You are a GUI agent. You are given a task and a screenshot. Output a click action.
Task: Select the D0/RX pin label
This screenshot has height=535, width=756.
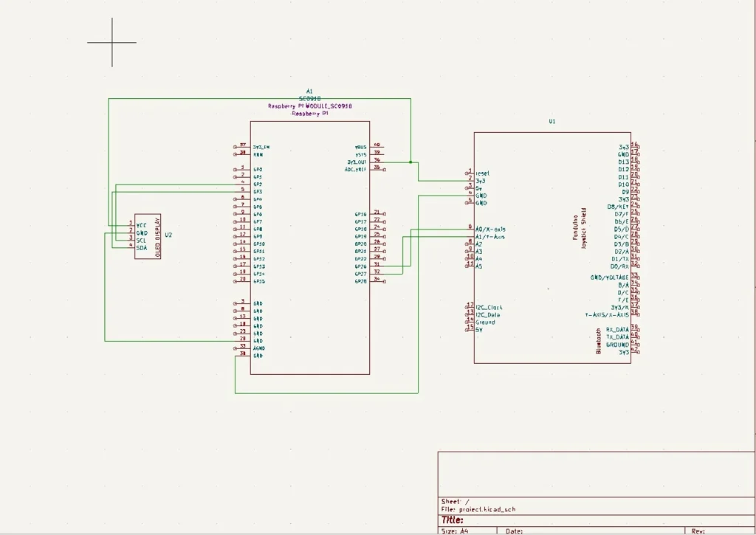(x=620, y=266)
